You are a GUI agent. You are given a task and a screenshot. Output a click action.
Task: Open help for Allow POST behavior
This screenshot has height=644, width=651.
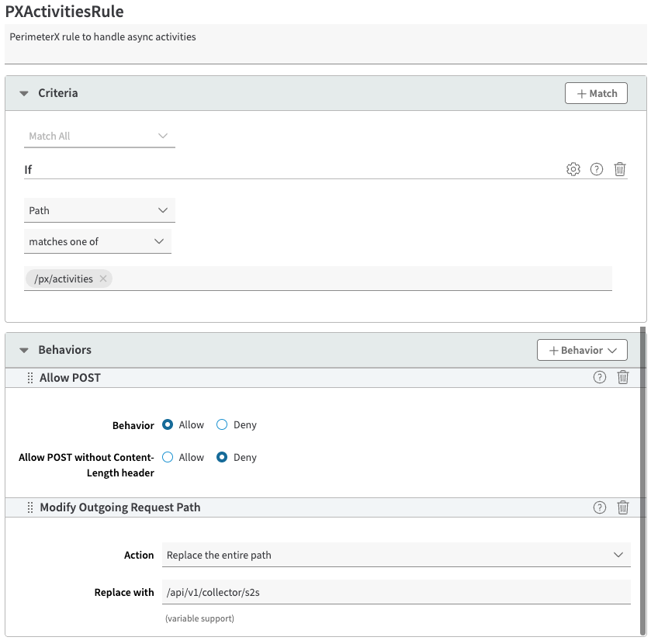click(x=599, y=378)
